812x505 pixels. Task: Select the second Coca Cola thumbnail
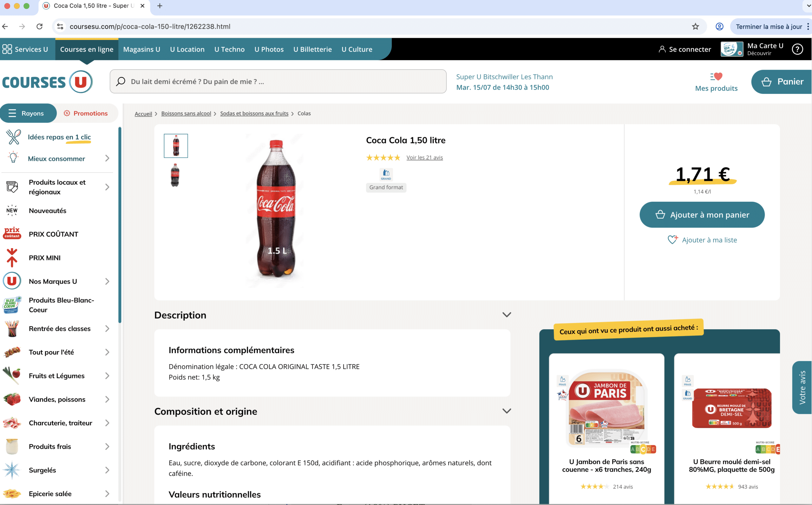click(x=175, y=175)
